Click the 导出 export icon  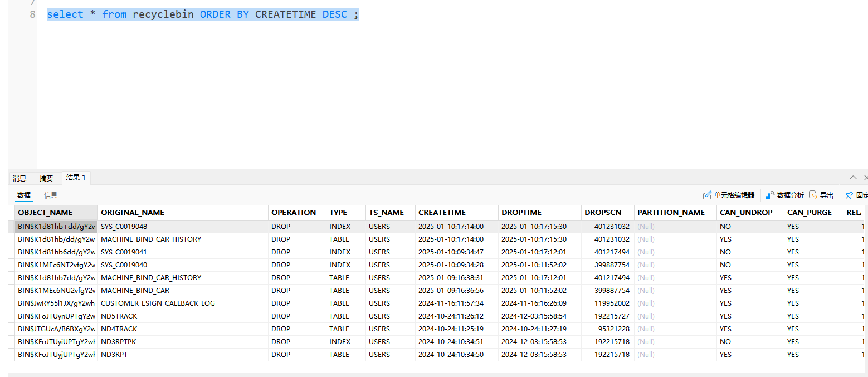[813, 195]
